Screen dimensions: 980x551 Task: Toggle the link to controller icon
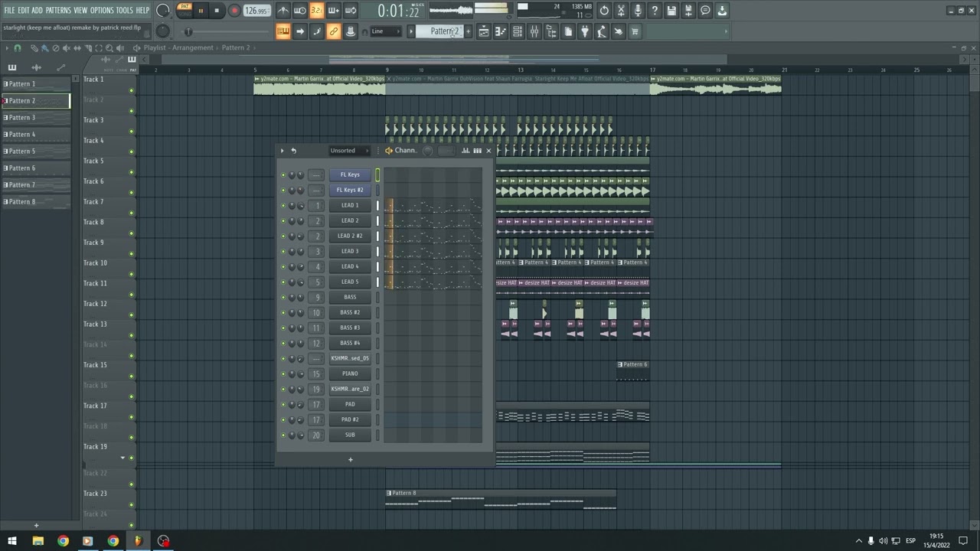coord(334,31)
